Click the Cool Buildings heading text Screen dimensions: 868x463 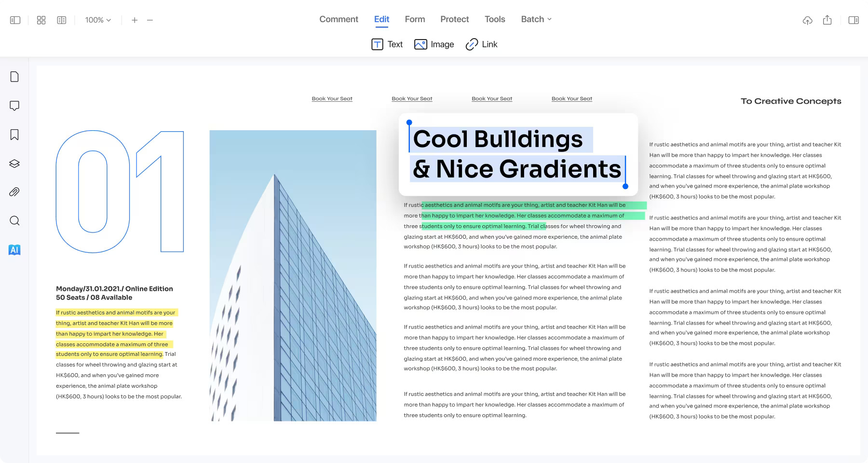[498, 139]
